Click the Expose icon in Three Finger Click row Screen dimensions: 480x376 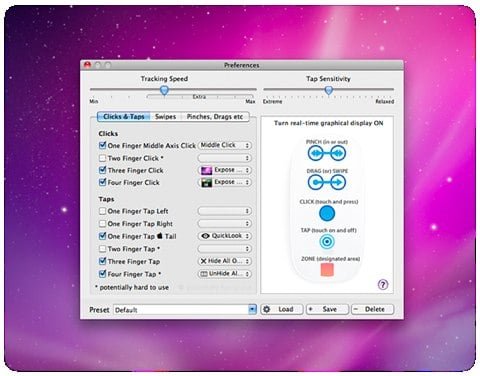[x=206, y=170]
